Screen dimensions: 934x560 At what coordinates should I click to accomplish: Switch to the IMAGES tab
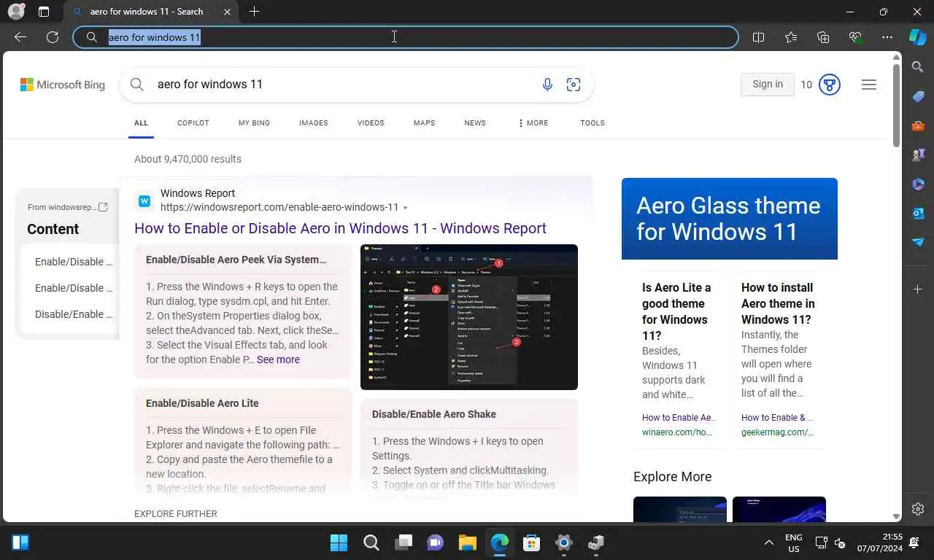[x=314, y=123]
